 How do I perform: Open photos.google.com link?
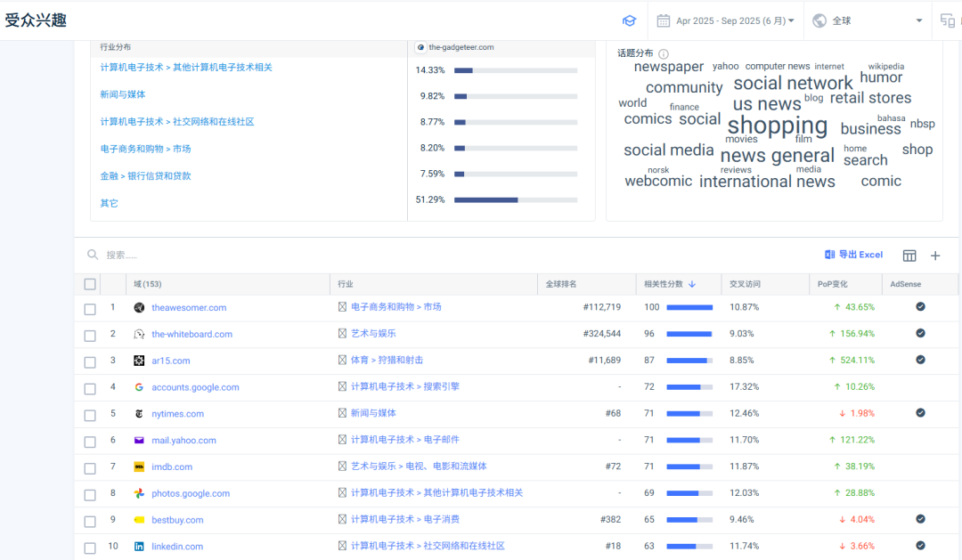click(191, 493)
